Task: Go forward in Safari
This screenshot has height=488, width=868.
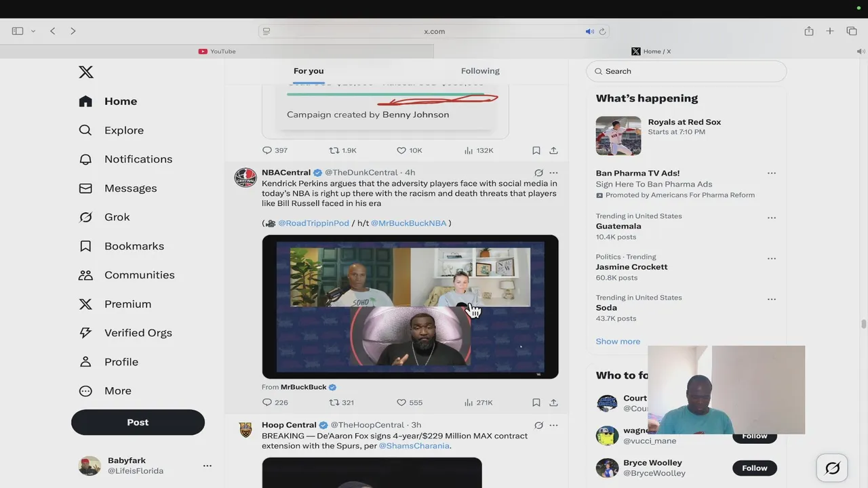Action: [73, 31]
